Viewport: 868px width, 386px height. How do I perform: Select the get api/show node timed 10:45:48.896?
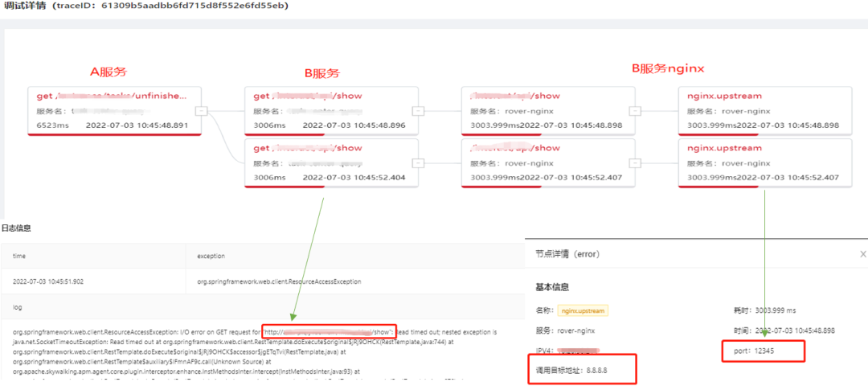coord(332,111)
